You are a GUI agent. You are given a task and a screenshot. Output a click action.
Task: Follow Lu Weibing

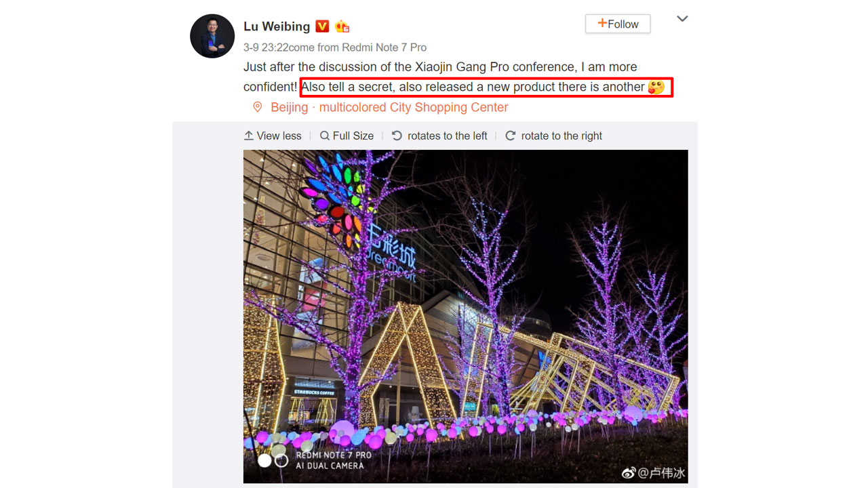(x=618, y=24)
